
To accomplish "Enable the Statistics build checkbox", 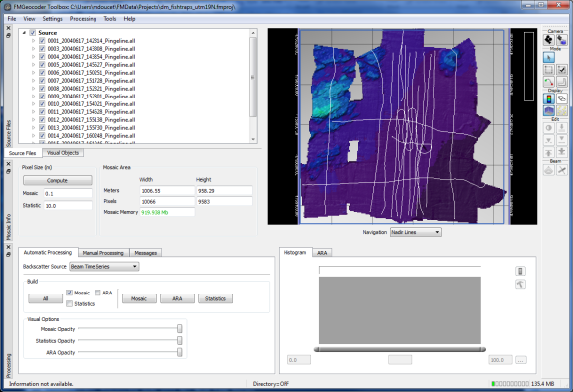I will (x=69, y=304).
